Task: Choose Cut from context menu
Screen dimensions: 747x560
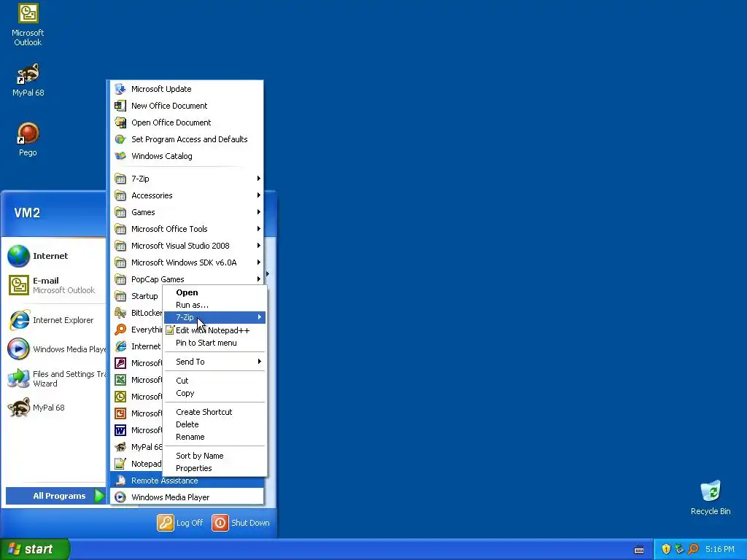Action: click(x=215, y=381)
